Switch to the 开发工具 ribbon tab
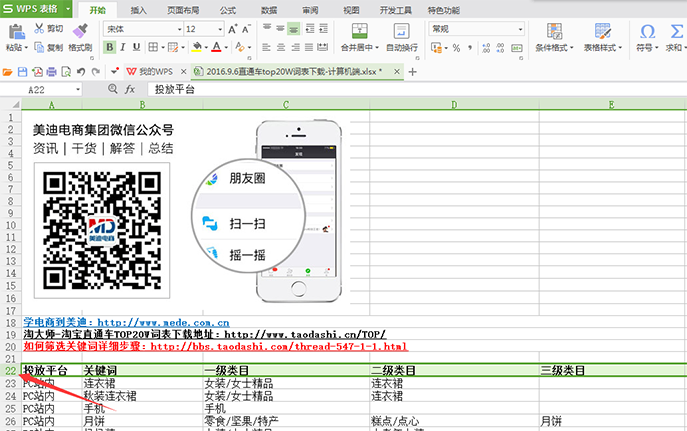 (x=396, y=10)
